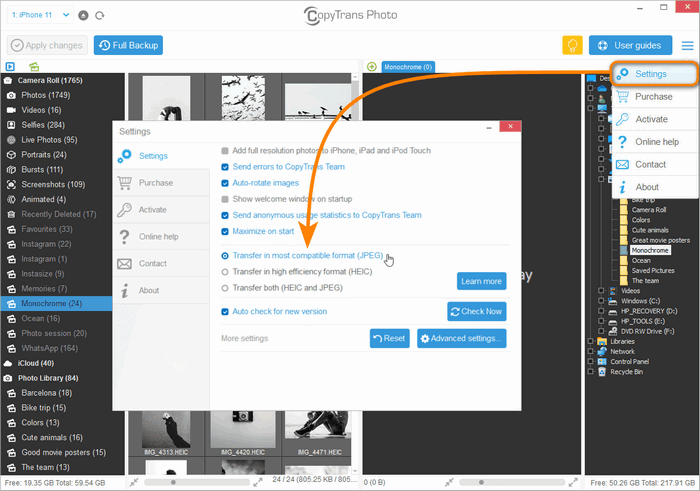Expand the DVD RW Drive (F:) node
Viewport: 700px width, 491px height.
point(601,331)
